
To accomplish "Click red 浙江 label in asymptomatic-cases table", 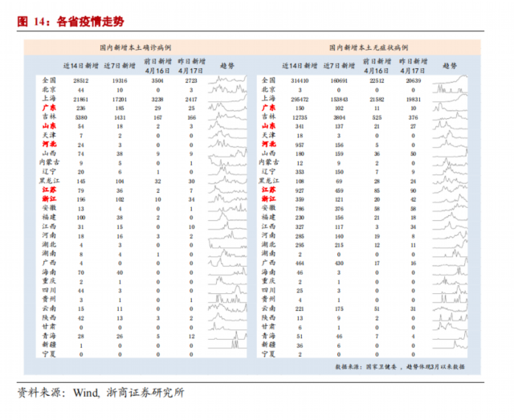I will [x=270, y=198].
